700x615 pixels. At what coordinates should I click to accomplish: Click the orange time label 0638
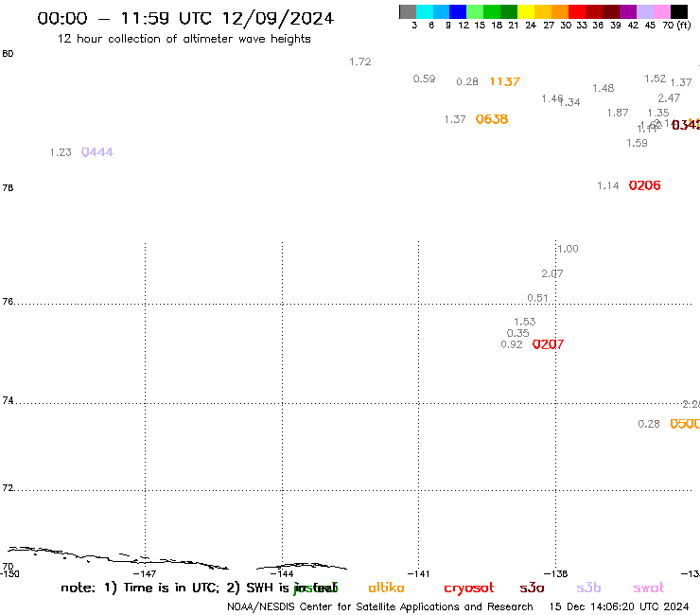coord(492,119)
